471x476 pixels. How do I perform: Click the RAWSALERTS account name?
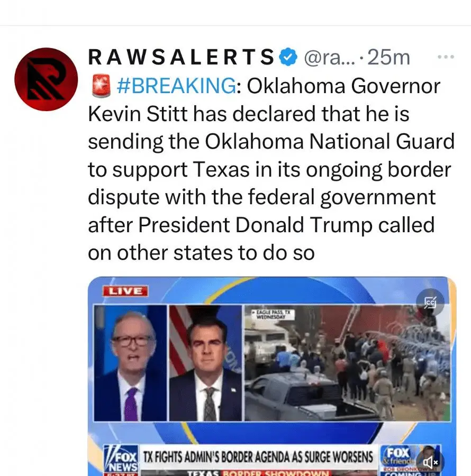tap(182, 57)
